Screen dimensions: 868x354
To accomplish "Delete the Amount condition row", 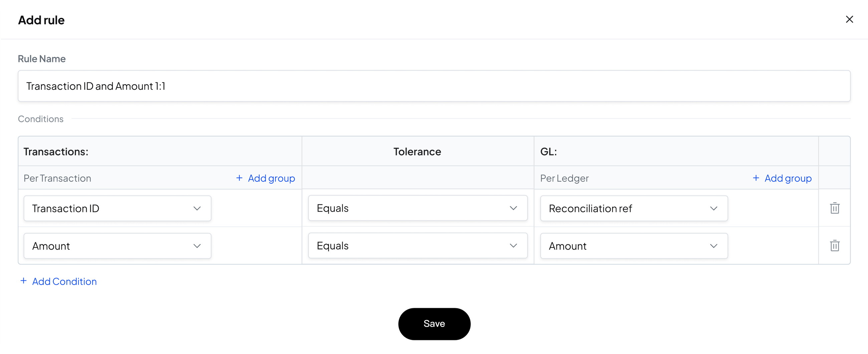I will pos(835,246).
